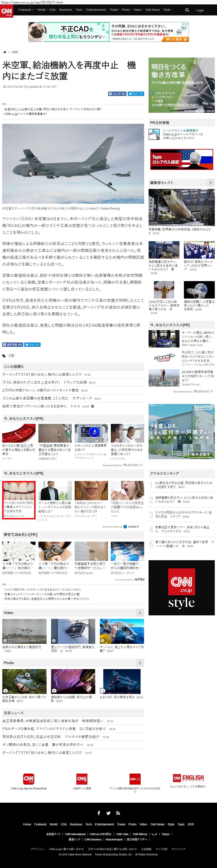This screenshot has height=868, width=217.
Task: Open footer CNN International link
Action: pos(75,834)
